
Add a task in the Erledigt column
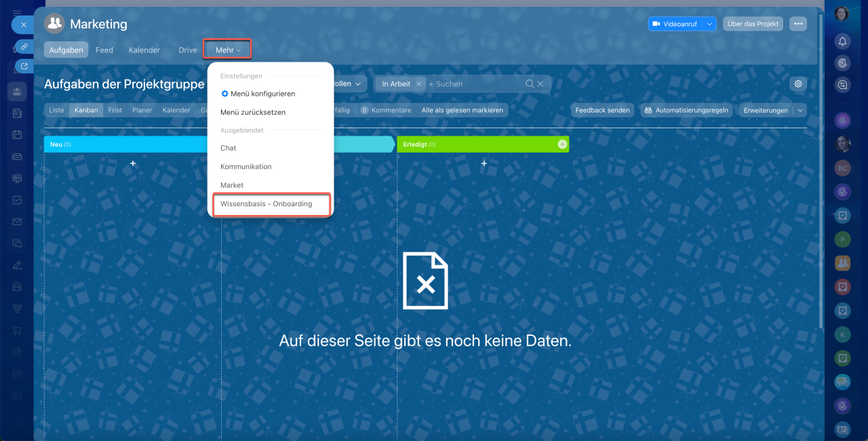coord(484,164)
